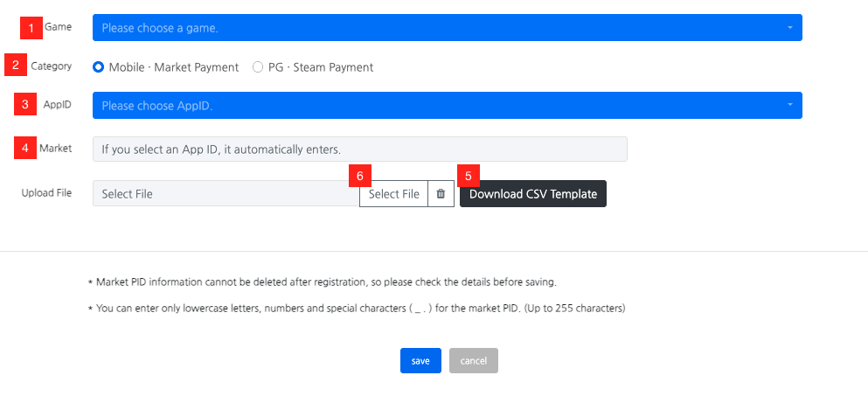
Task: Click red marker number 6 above Select File
Action: tap(359, 175)
